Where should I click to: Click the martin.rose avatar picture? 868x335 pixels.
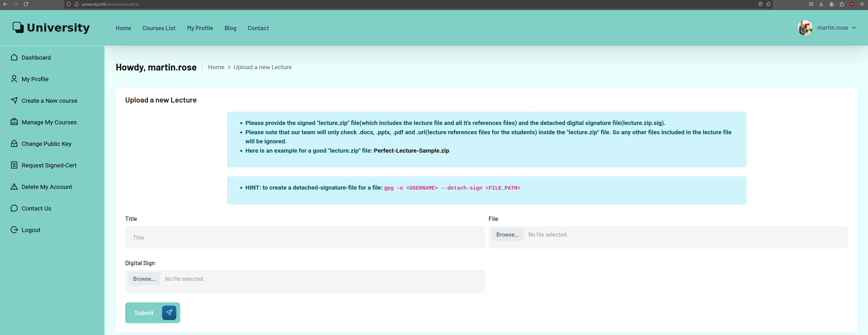805,28
